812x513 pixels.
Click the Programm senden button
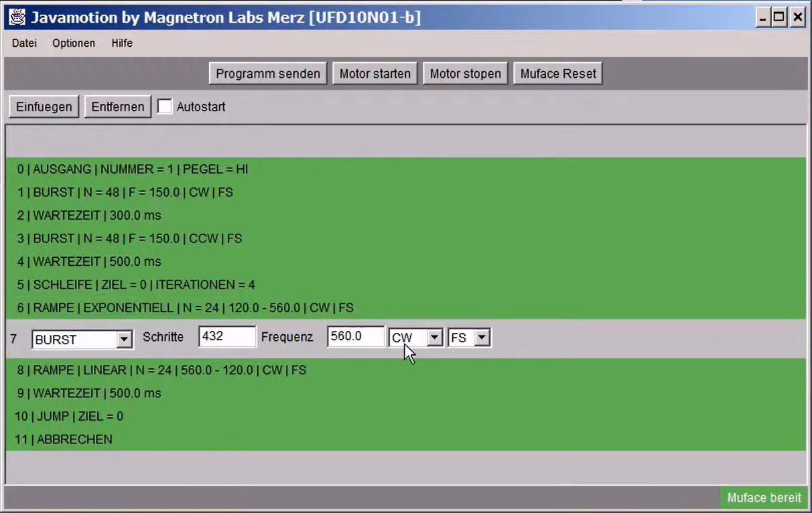[268, 74]
